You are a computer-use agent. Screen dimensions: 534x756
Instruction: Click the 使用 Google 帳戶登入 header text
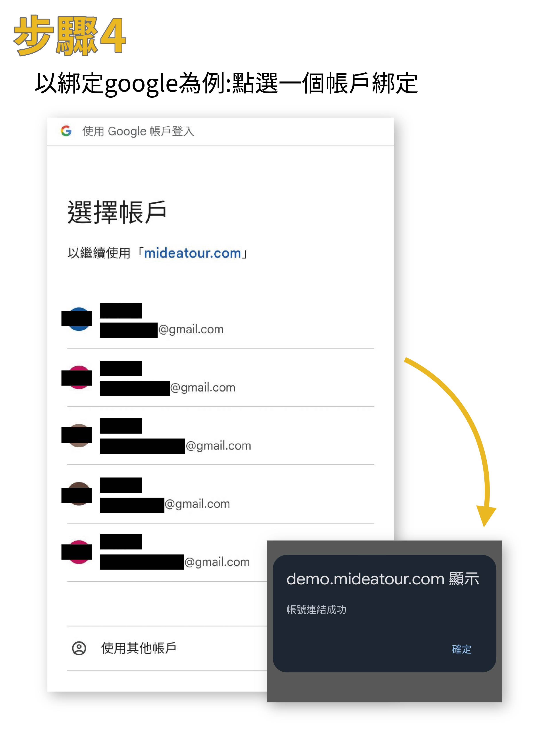(138, 131)
